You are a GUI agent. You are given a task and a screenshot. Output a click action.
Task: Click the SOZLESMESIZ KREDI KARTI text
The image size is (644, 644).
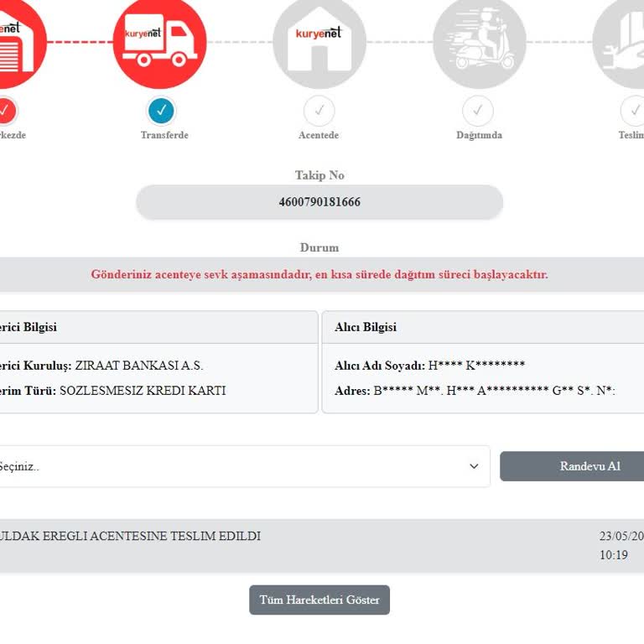[143, 391]
